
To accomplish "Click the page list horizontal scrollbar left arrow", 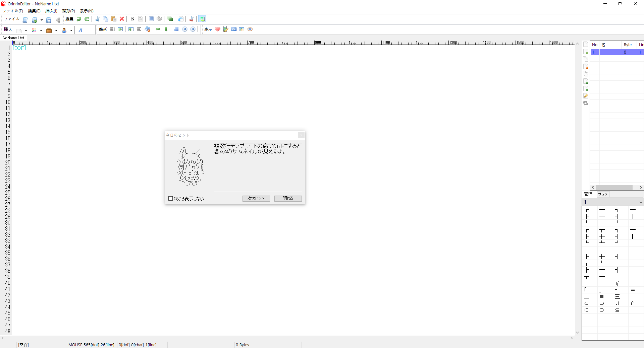I will coord(593,188).
